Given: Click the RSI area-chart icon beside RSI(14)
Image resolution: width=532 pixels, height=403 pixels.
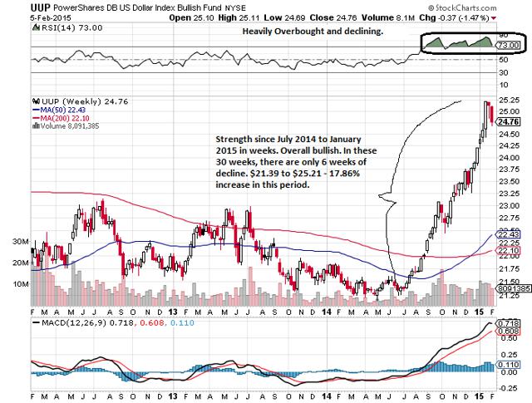Looking at the screenshot, I should [36, 27].
